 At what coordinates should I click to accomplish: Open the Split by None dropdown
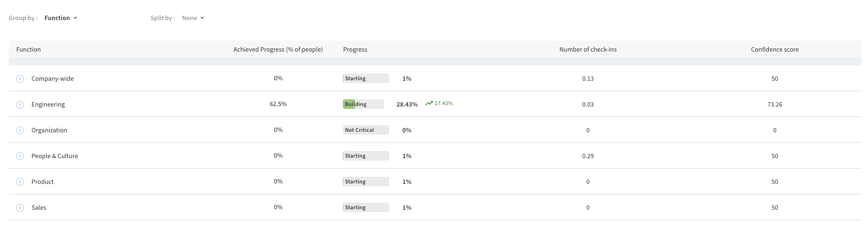pyautogui.click(x=193, y=18)
